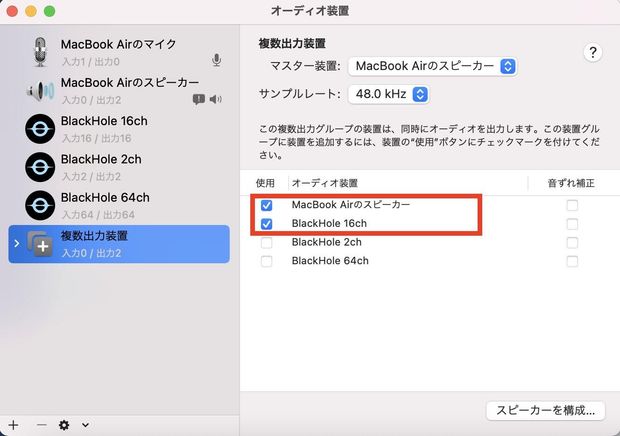The image size is (620, 436).
Task: Open the サンプルレート 48.0 kHz dropdown
Action: tap(388, 94)
